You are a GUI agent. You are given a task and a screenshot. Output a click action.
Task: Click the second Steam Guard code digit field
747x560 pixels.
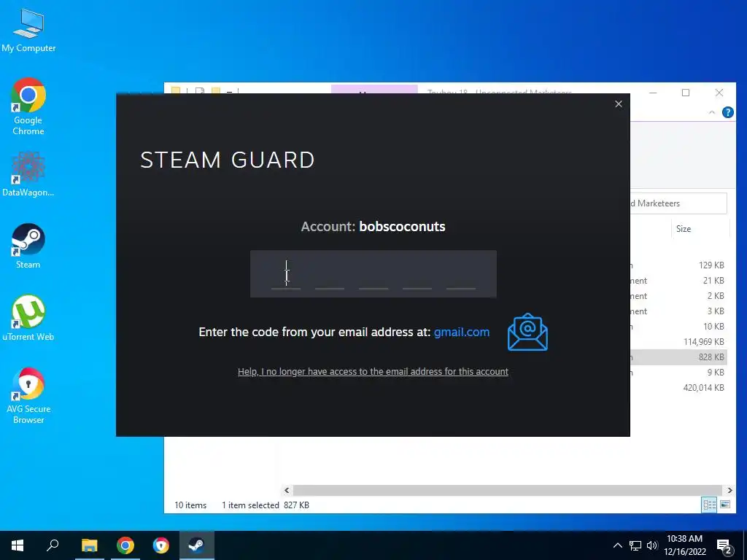pyautogui.click(x=330, y=275)
